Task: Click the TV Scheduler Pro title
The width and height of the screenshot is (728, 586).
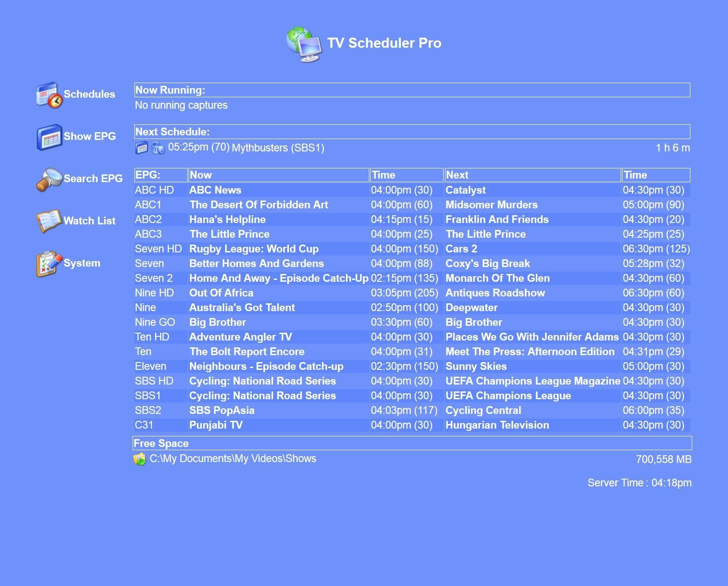Action: 384,43
